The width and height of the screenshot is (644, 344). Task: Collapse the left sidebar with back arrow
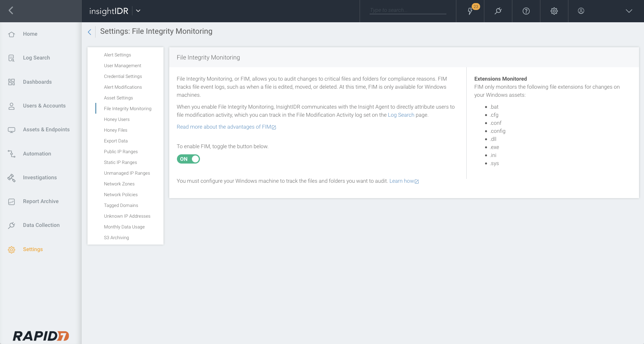point(11,11)
